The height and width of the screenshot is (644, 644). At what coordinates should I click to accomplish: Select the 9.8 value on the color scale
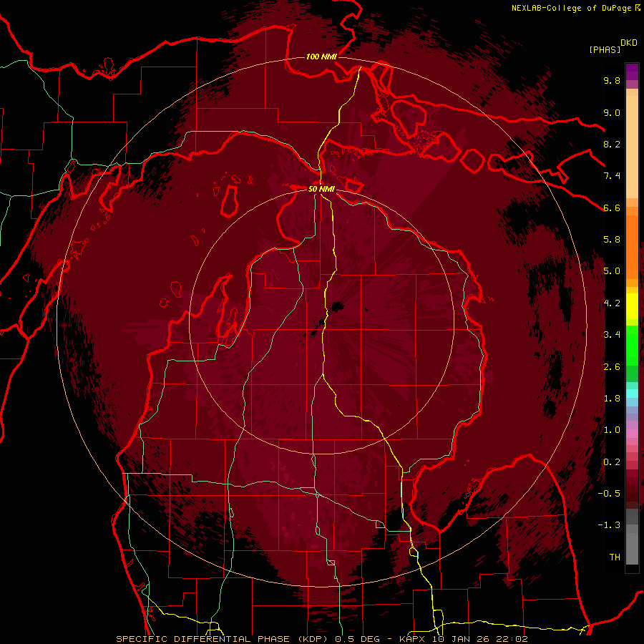(612, 80)
